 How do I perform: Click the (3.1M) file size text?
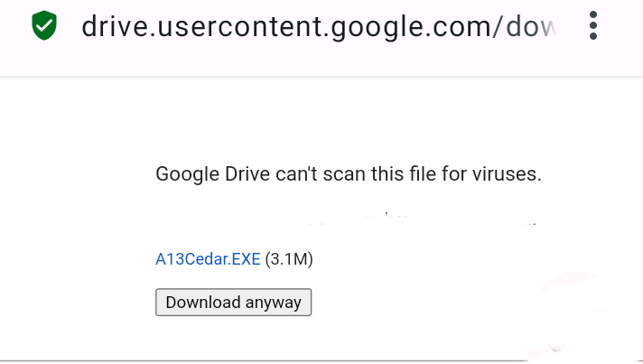pos(289,259)
